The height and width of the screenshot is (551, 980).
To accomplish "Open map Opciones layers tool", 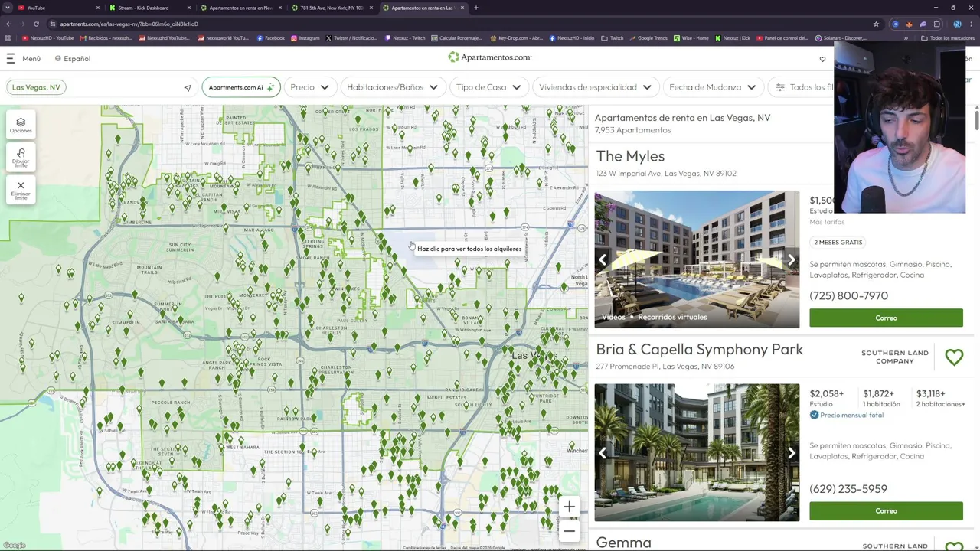I will tap(21, 126).
